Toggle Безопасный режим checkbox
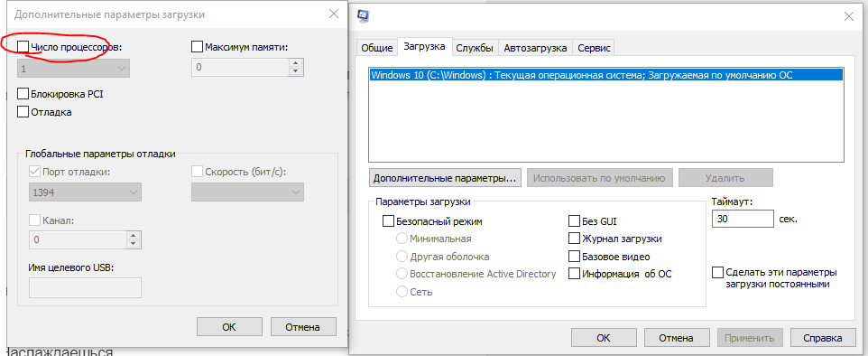 (388, 221)
